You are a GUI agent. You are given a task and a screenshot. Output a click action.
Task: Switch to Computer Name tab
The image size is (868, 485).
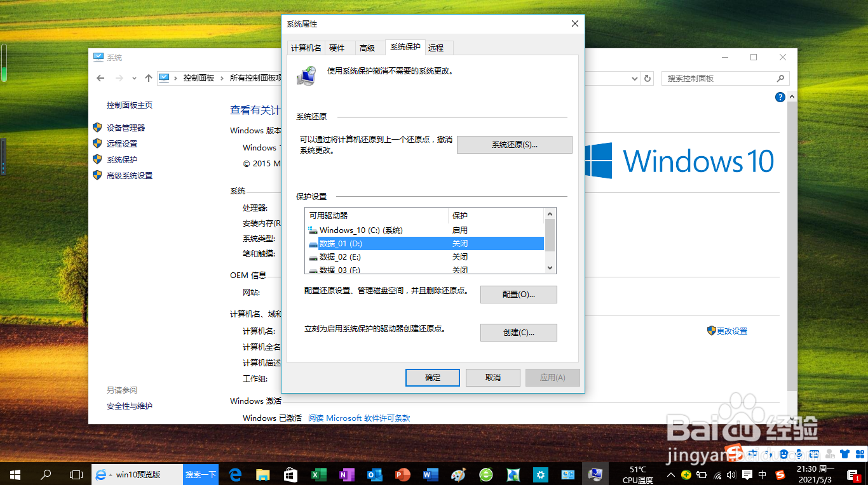(306, 48)
